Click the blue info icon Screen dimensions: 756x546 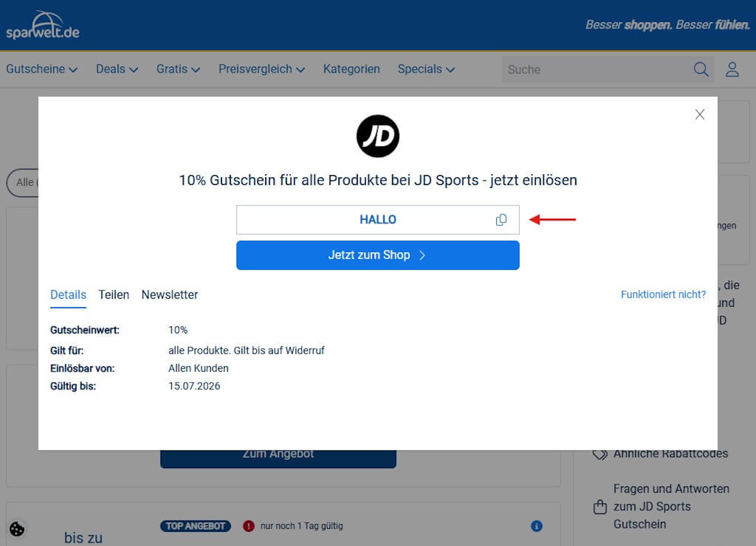[536, 526]
